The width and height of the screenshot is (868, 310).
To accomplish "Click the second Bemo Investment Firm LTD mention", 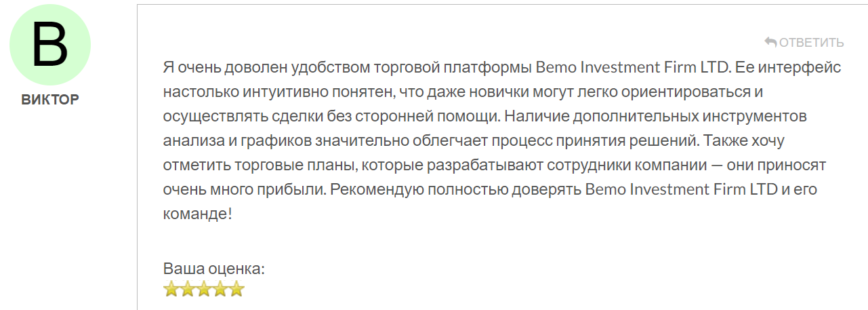I will click(682, 189).
